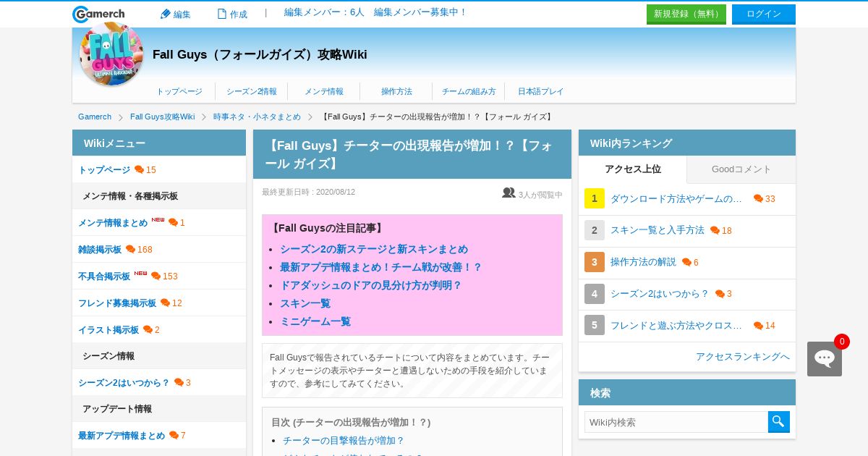Click the Gamerch logo

[x=98, y=14]
